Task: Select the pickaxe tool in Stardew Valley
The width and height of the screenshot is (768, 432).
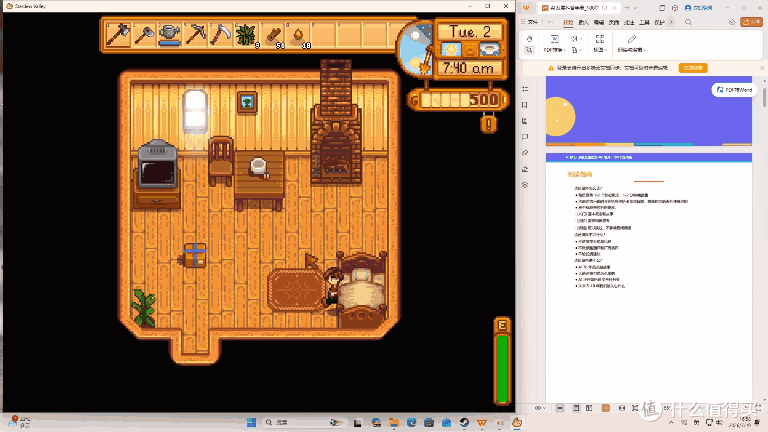Action: point(195,35)
